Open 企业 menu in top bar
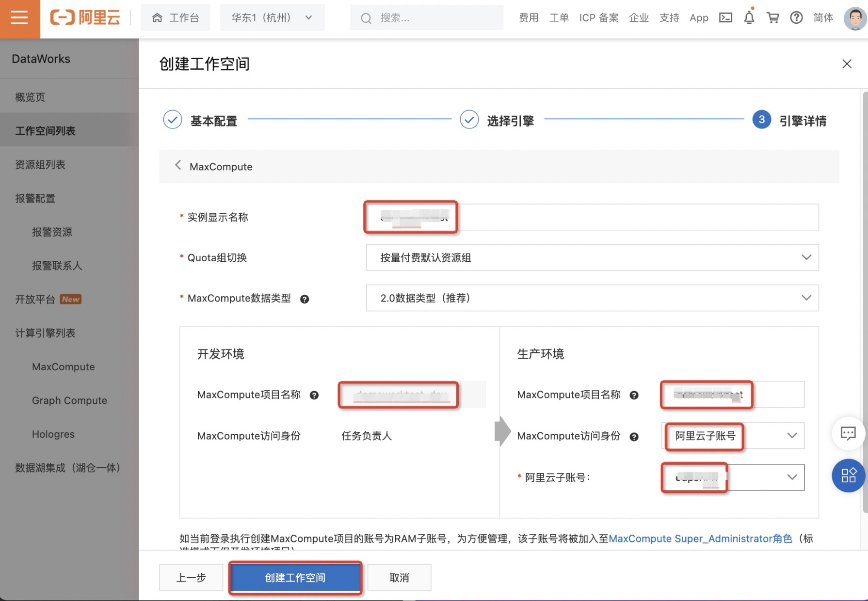The image size is (868, 601). [639, 18]
